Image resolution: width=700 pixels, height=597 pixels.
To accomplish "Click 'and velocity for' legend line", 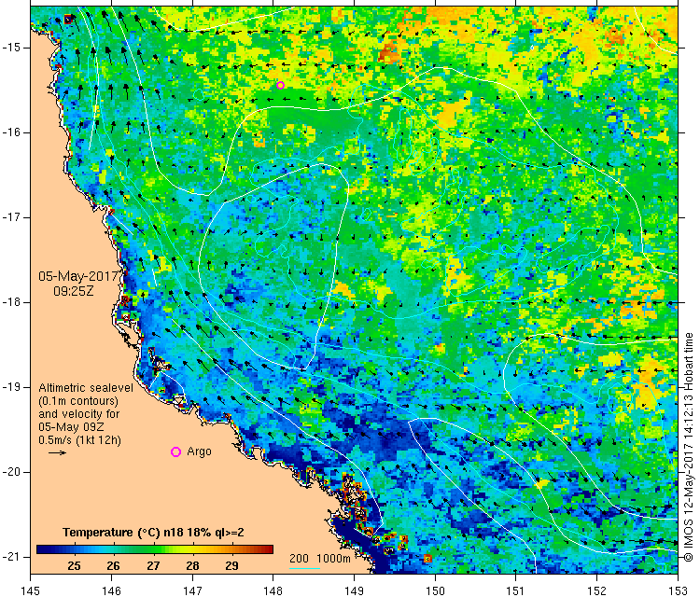I will (79, 414).
